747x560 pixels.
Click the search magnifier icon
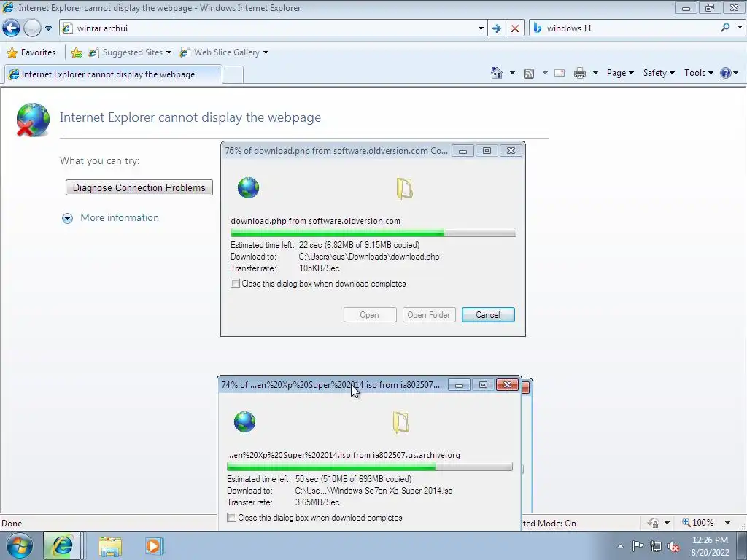[725, 28]
